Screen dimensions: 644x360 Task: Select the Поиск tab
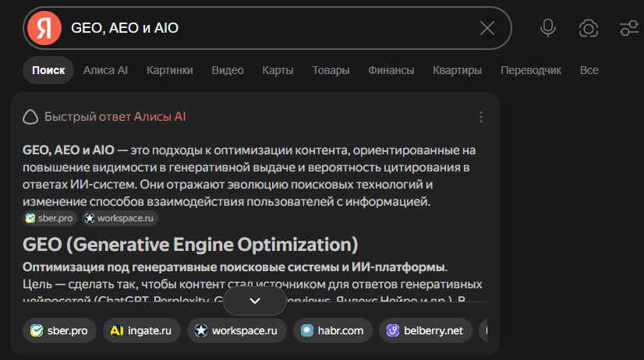coord(48,70)
